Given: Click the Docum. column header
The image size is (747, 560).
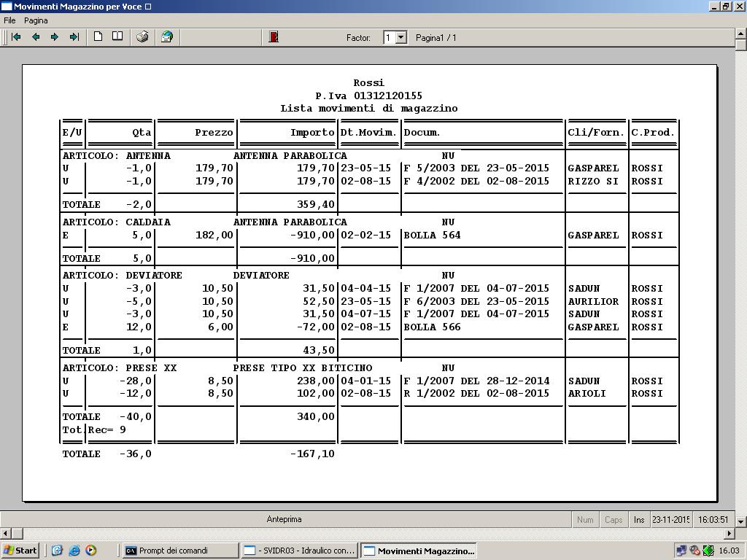Looking at the screenshot, I should point(422,133).
